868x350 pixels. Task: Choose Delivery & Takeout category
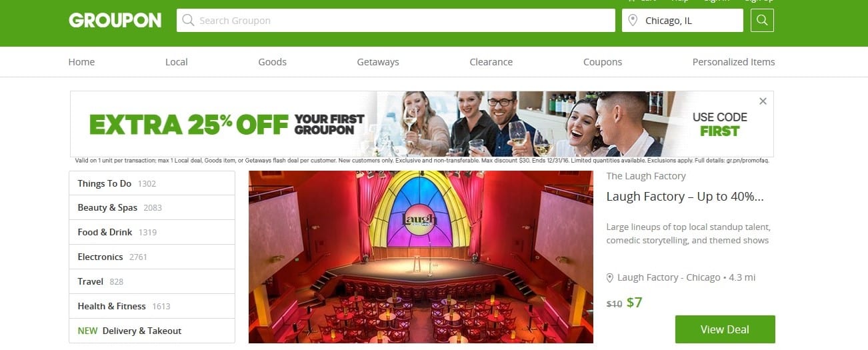152,331
